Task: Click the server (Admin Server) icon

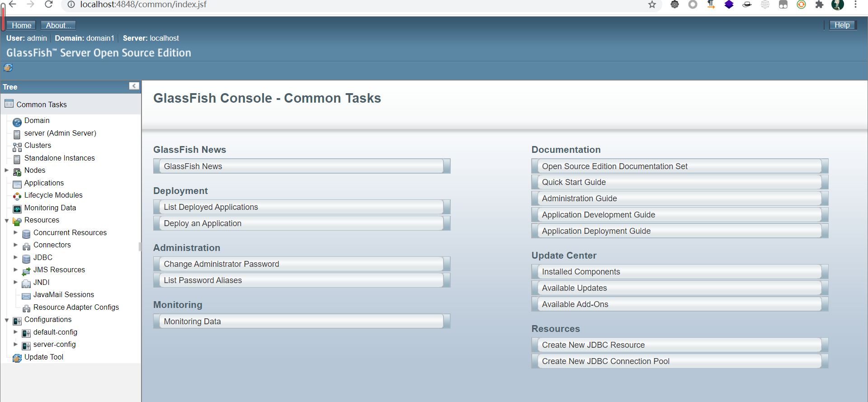Action: tap(17, 134)
